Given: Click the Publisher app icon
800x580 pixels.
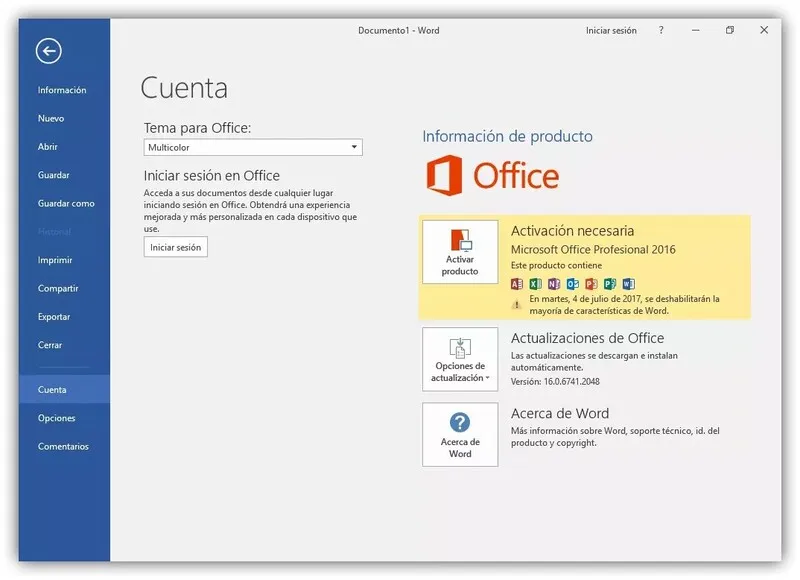Looking at the screenshot, I should 610,284.
